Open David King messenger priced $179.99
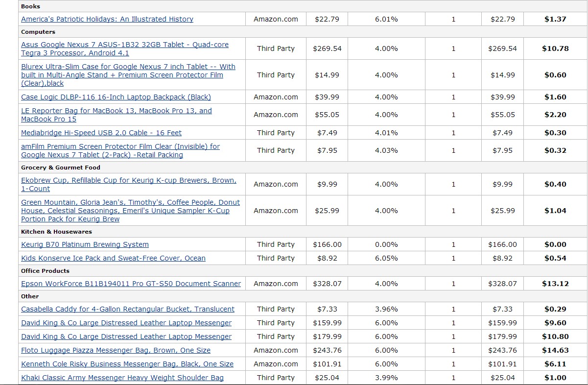 pos(126,337)
